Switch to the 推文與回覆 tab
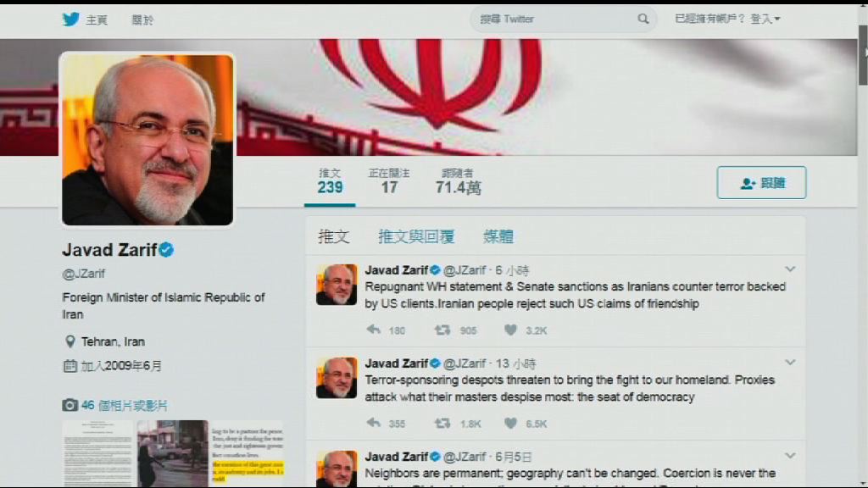The width and height of the screenshot is (868, 488). [x=416, y=236]
